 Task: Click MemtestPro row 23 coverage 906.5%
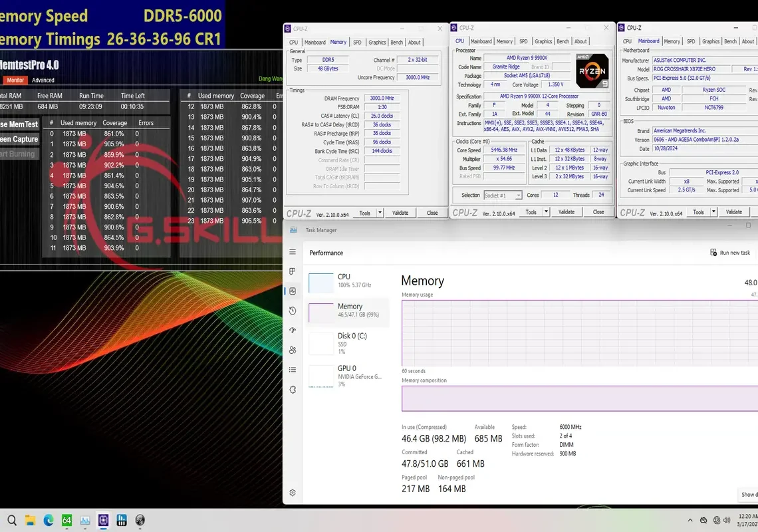(x=251, y=221)
